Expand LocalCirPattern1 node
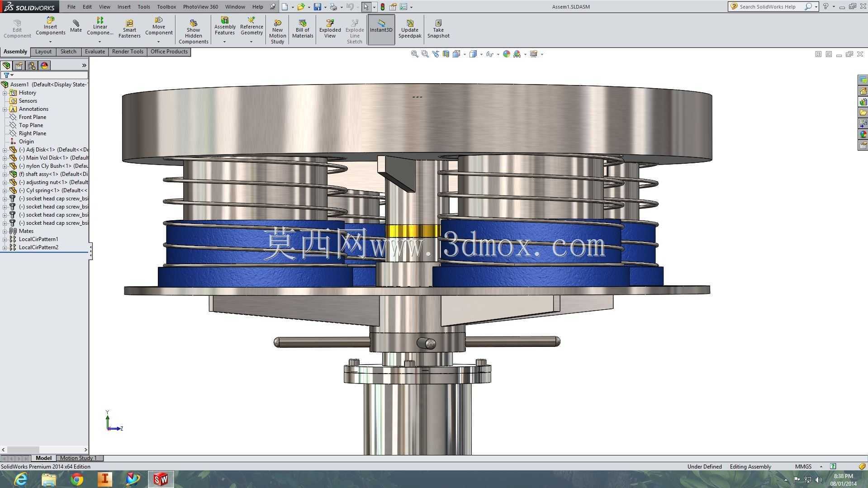 point(5,239)
